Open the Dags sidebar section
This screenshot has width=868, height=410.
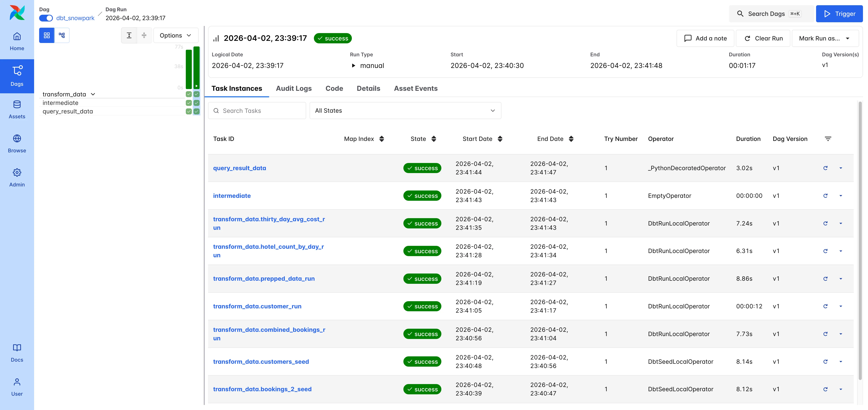17,76
